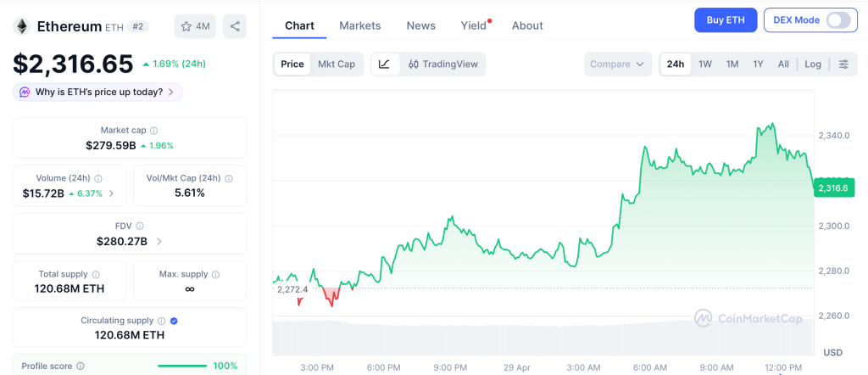This screenshot has height=375, width=868.
Task: Select the line chart type icon
Action: pyautogui.click(x=384, y=64)
